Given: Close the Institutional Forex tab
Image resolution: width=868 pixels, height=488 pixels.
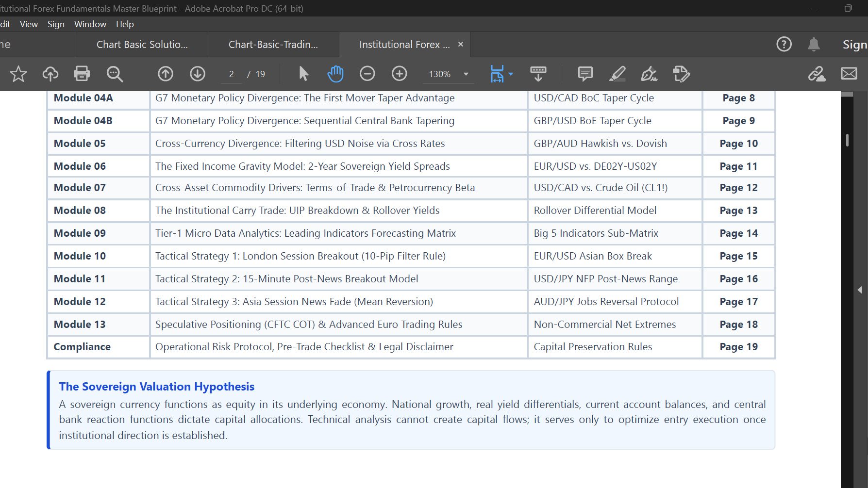Looking at the screenshot, I should click(x=461, y=44).
